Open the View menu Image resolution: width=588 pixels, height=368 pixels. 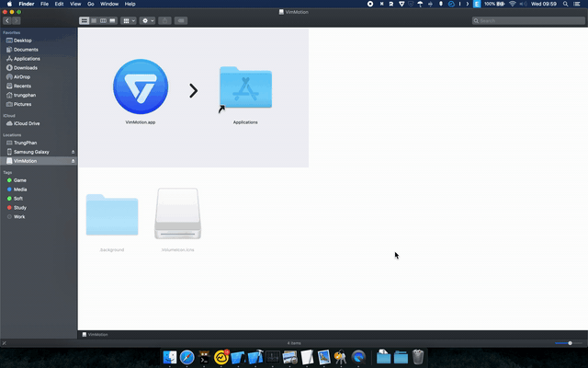(75, 4)
